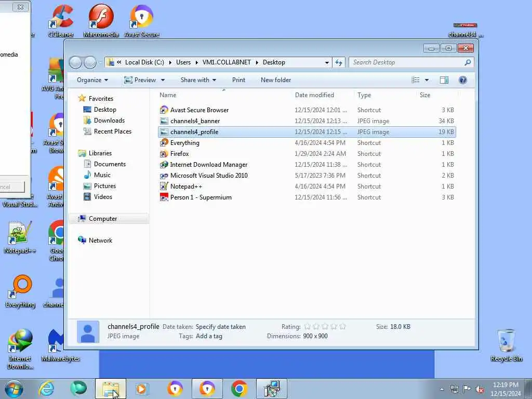
Task: Select the Recycle Bin desktop icon
Action: pos(506,345)
